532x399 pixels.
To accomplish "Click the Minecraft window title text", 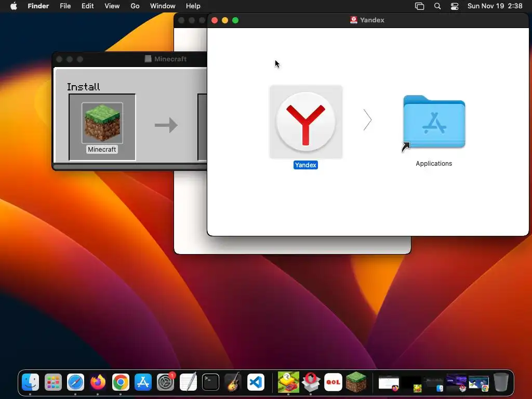I will tap(170, 59).
